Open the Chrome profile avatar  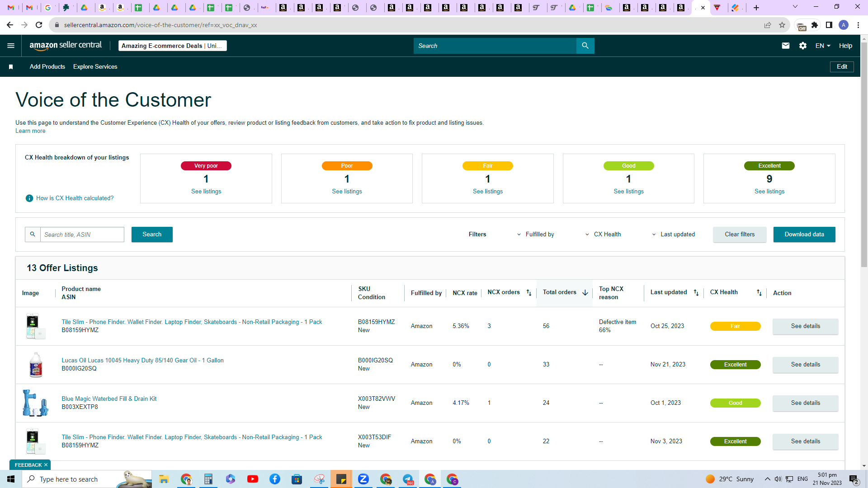click(x=844, y=25)
